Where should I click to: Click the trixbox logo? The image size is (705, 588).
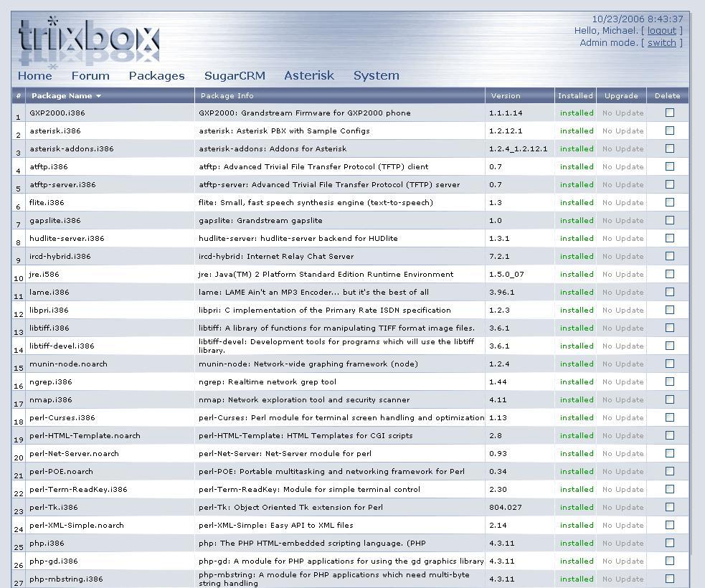click(88, 41)
